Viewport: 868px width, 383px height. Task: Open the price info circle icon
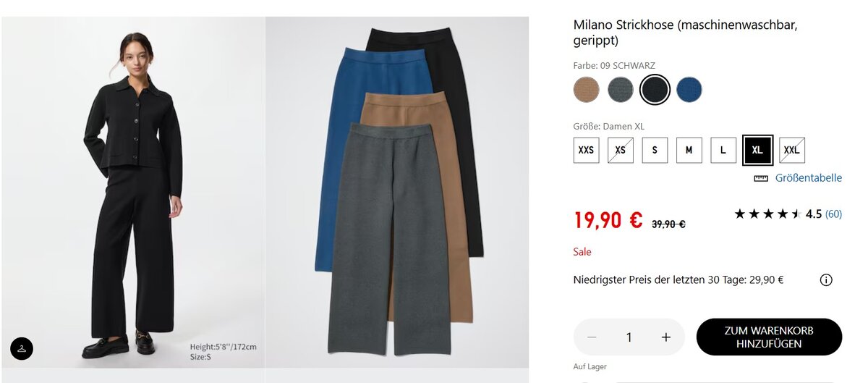pyautogui.click(x=826, y=280)
